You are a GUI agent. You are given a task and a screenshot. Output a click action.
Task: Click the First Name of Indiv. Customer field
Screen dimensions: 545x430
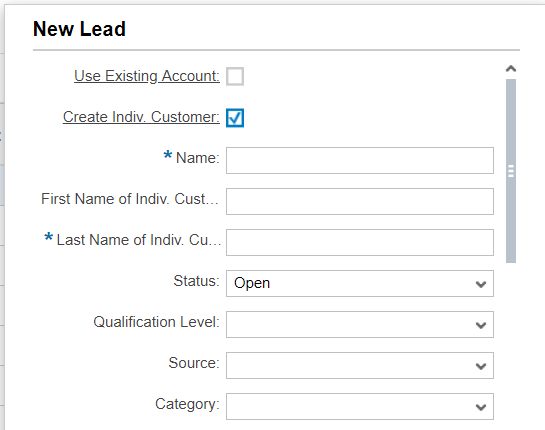coord(360,202)
